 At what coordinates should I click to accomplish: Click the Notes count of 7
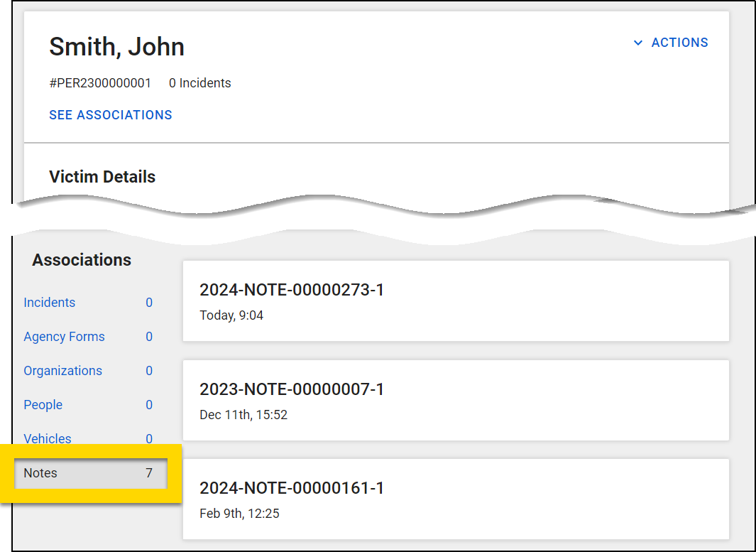(149, 473)
